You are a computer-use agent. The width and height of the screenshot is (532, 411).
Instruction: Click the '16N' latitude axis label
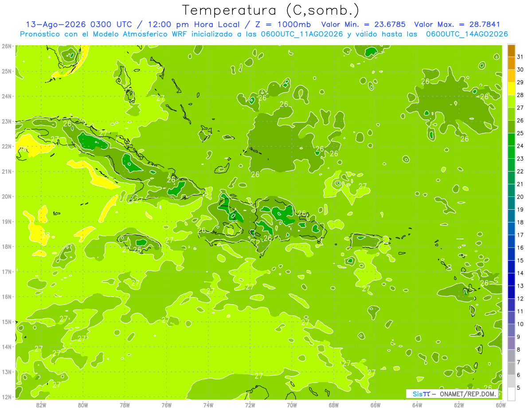tap(6, 297)
